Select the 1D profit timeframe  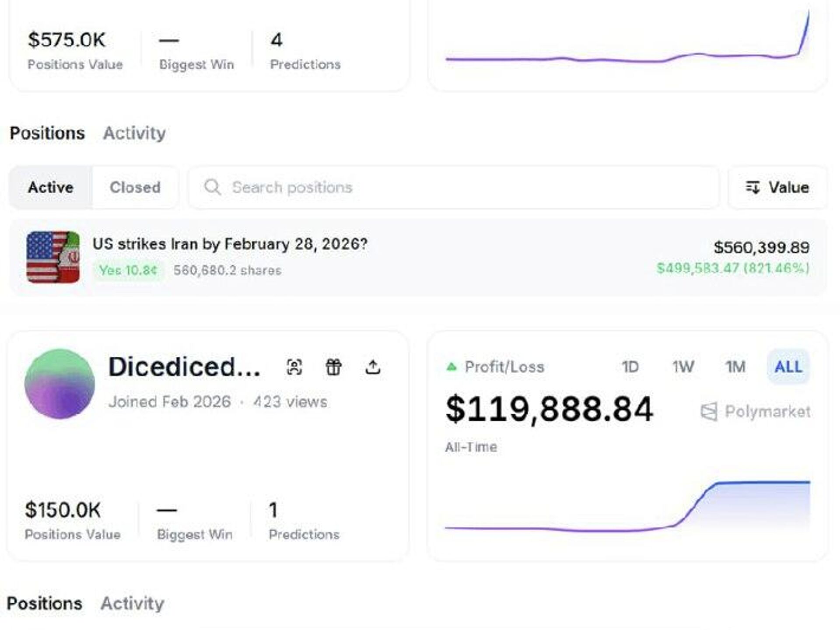point(630,367)
